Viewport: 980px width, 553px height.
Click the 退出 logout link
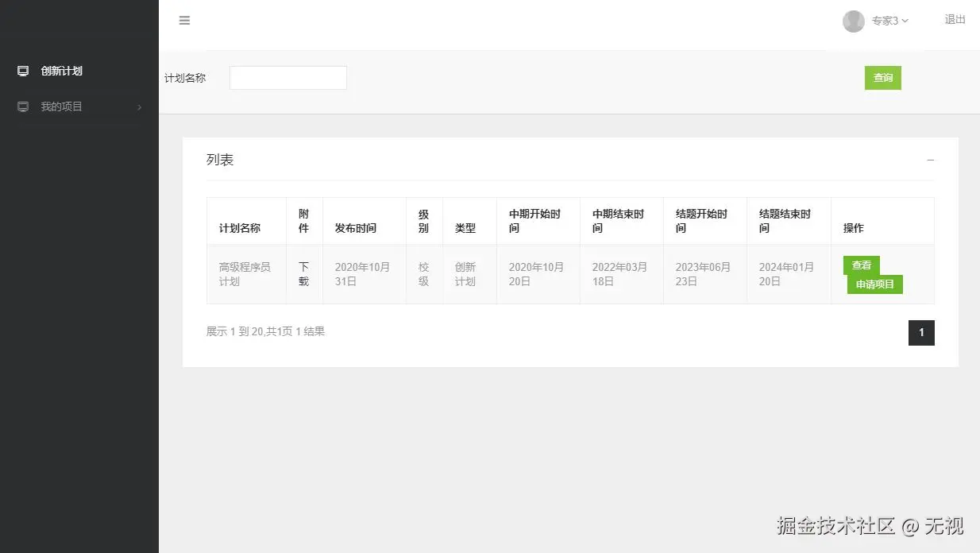955,20
